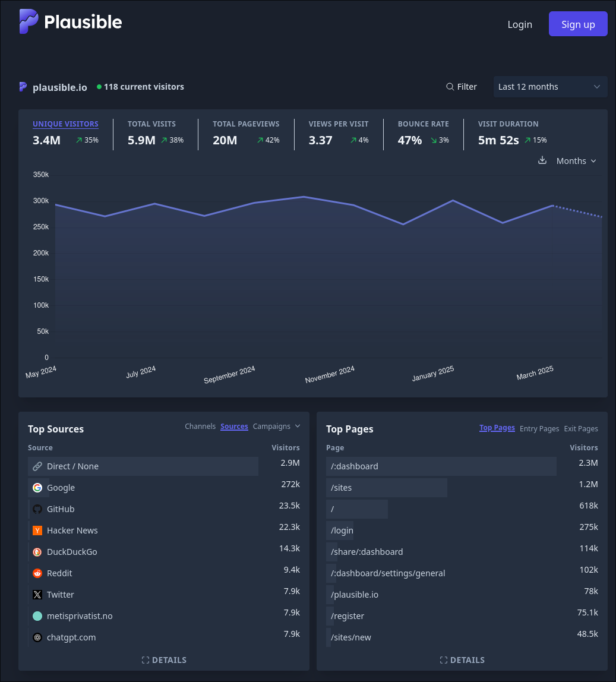Image resolution: width=616 pixels, height=682 pixels.
Task: Expand the Campaigns dropdown in Top Sources
Action: click(x=276, y=427)
